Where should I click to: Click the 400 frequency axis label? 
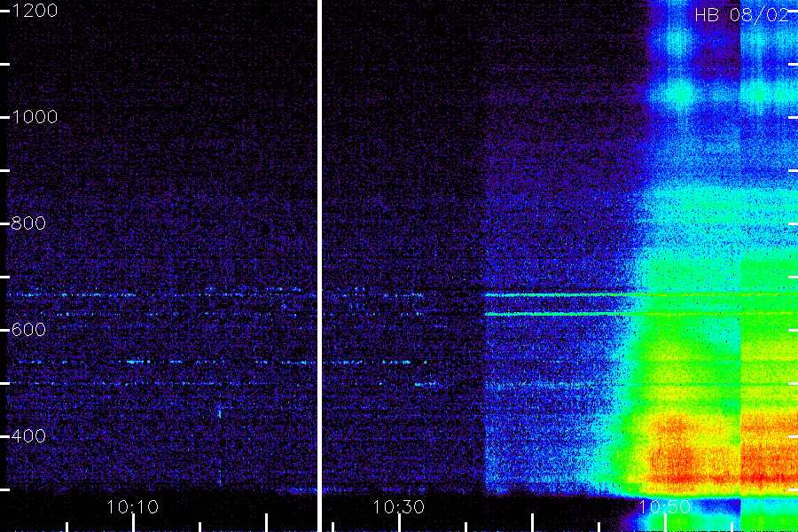click(x=28, y=435)
